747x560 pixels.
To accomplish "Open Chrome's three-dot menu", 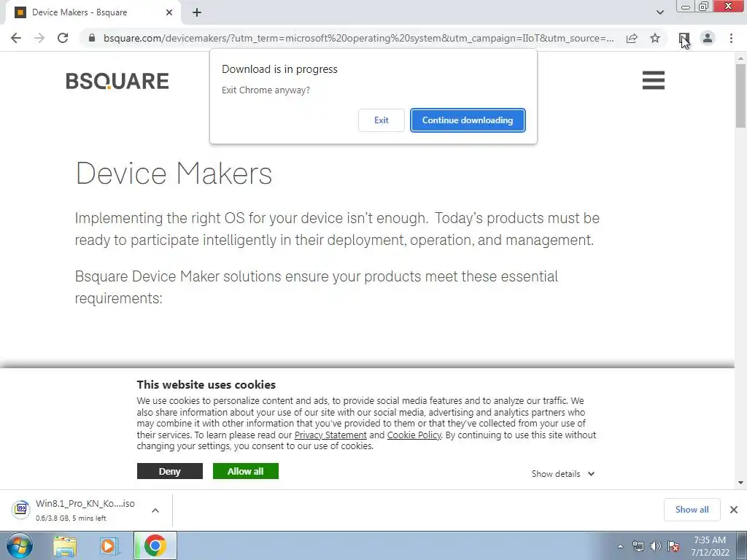I will [731, 38].
